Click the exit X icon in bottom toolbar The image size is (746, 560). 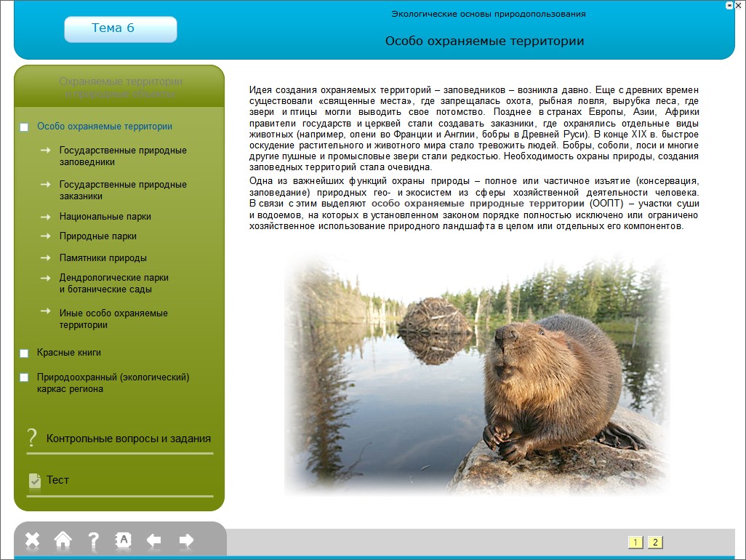tap(32, 540)
